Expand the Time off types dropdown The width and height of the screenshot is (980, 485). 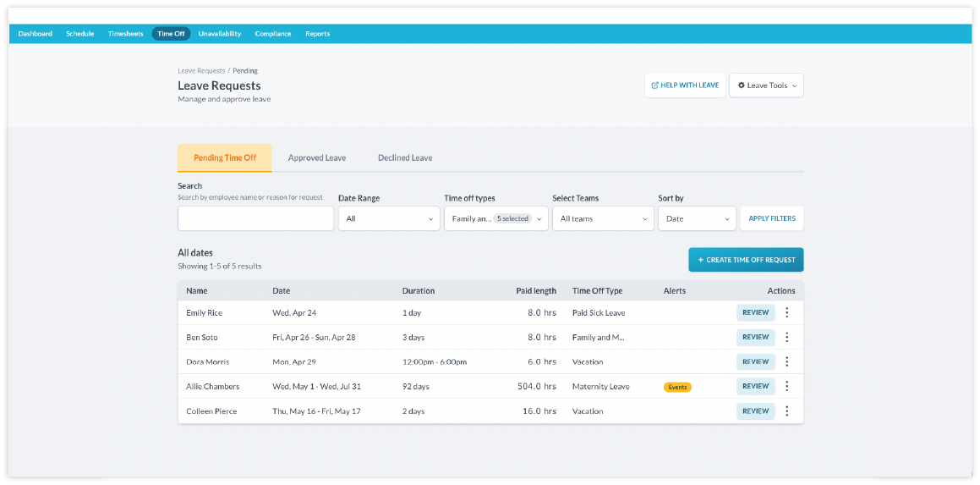495,218
